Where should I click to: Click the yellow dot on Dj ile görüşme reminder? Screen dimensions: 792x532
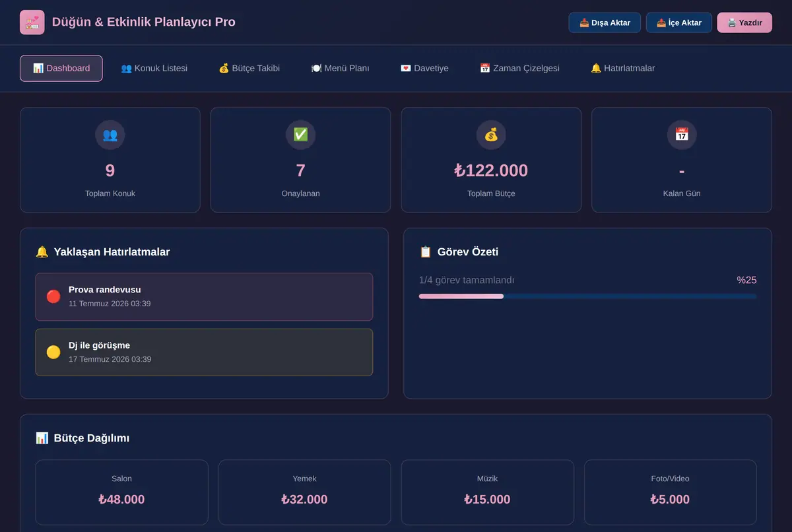pos(53,352)
